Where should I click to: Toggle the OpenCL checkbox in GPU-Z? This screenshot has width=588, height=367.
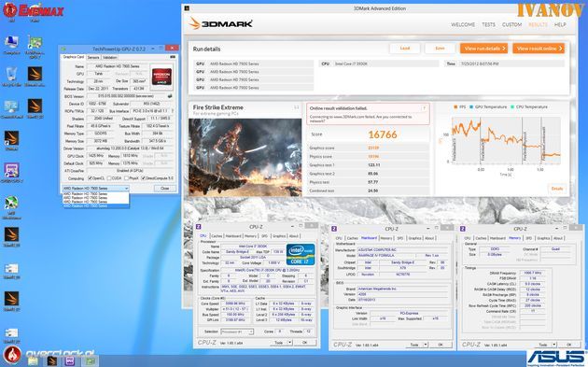point(90,178)
